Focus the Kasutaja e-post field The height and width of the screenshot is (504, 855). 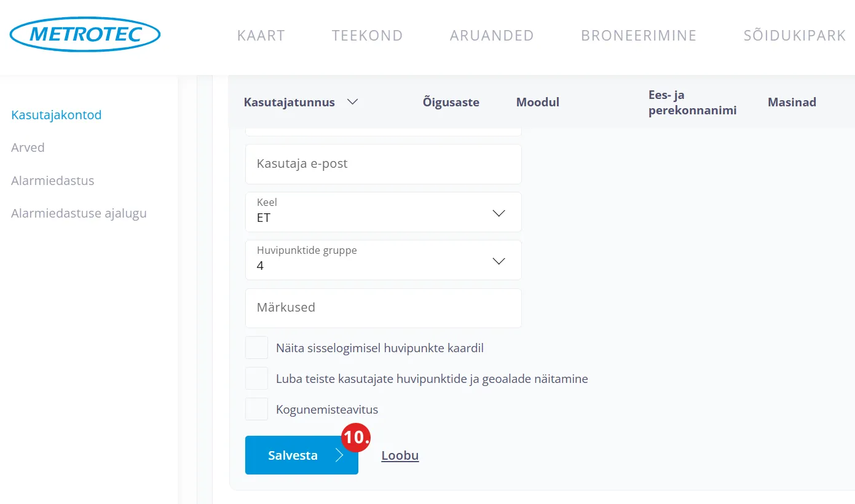click(x=383, y=164)
